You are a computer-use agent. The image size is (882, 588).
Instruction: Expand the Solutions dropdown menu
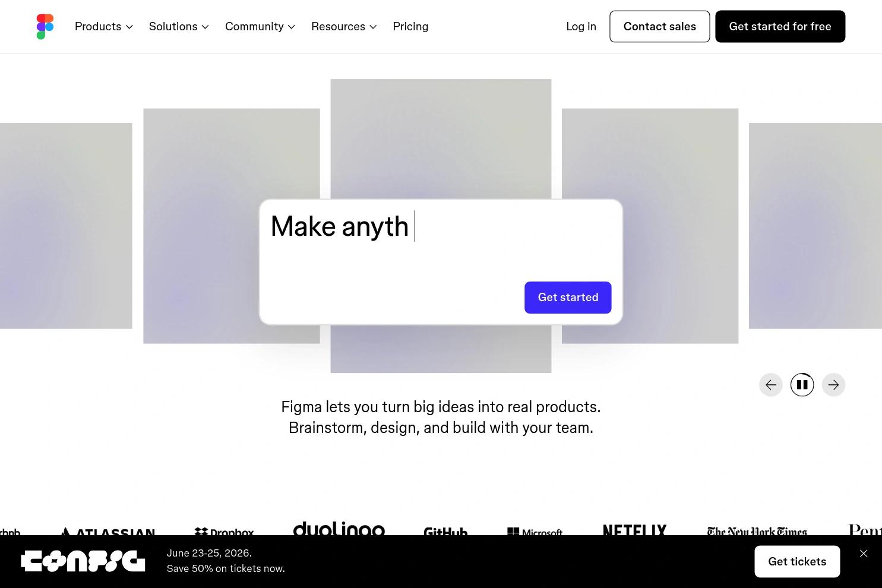click(x=178, y=27)
